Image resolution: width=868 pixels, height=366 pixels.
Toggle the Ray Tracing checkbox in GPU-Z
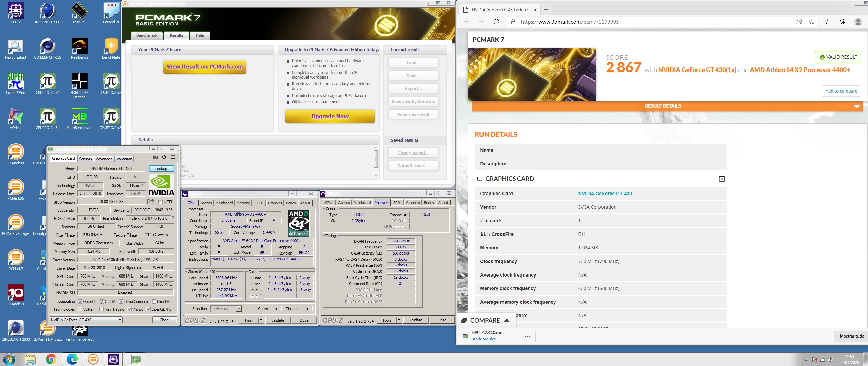click(x=101, y=309)
